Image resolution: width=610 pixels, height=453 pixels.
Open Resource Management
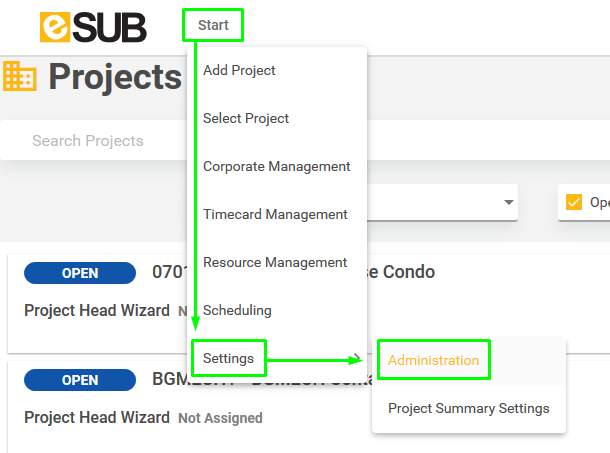click(275, 263)
